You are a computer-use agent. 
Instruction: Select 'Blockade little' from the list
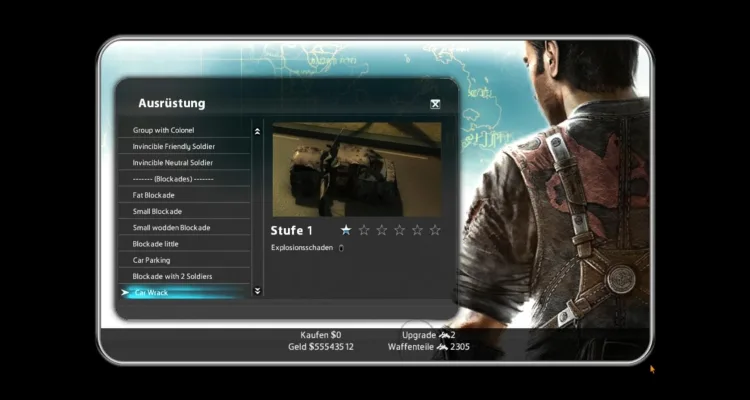tap(184, 244)
